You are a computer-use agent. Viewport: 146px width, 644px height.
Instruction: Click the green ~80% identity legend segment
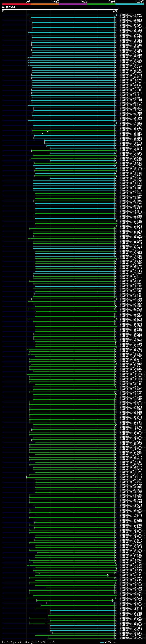point(101,4)
